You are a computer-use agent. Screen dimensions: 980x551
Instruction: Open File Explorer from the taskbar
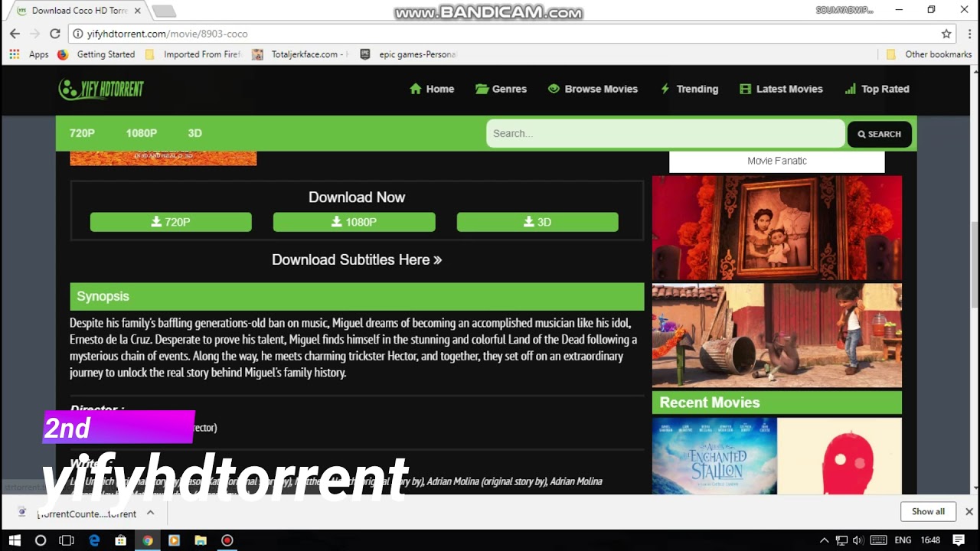201,540
